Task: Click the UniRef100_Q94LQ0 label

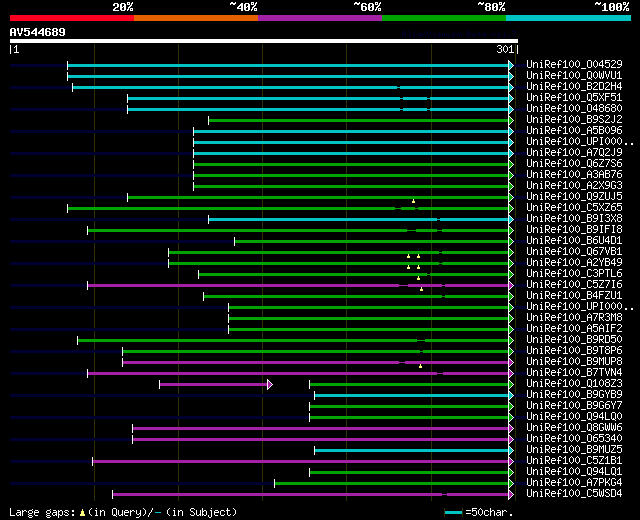Action: 574,417
